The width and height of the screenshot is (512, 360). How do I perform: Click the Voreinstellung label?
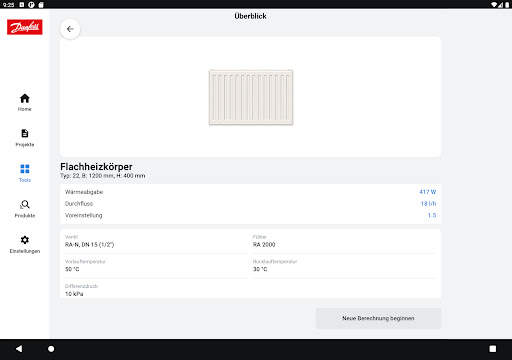tap(84, 215)
